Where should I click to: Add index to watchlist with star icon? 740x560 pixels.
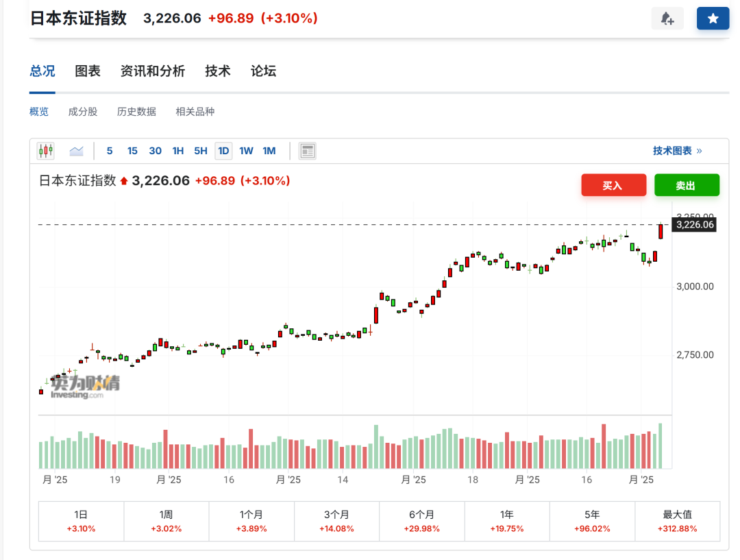(713, 19)
